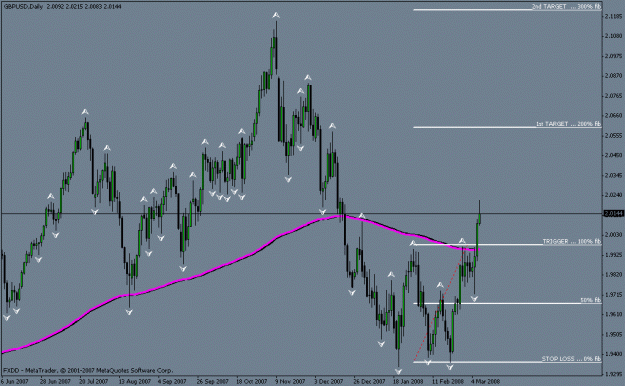Click the '6 Jun 2007' date label
Viewport: 625px width, 386px height.
point(15,381)
